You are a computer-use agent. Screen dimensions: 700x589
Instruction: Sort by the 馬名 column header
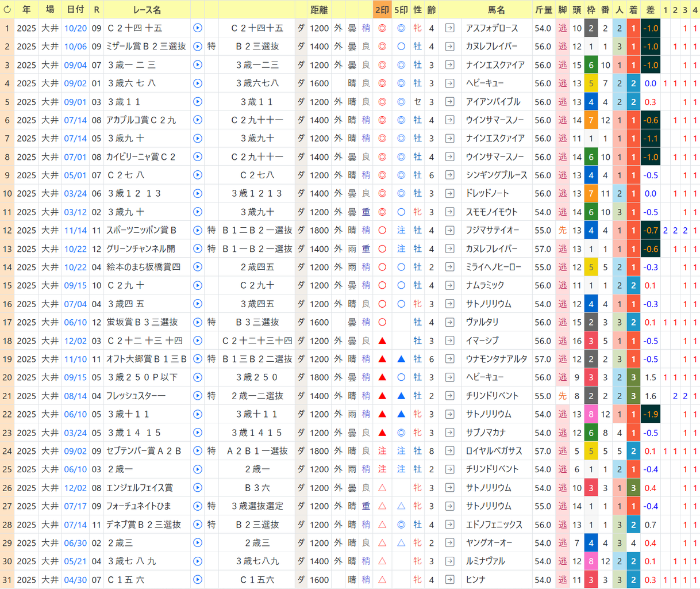click(x=497, y=10)
